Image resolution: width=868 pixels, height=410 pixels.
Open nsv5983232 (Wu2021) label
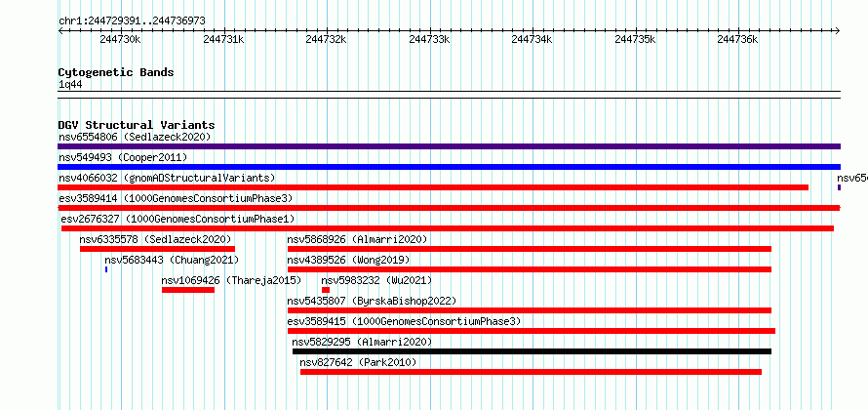tap(376, 280)
